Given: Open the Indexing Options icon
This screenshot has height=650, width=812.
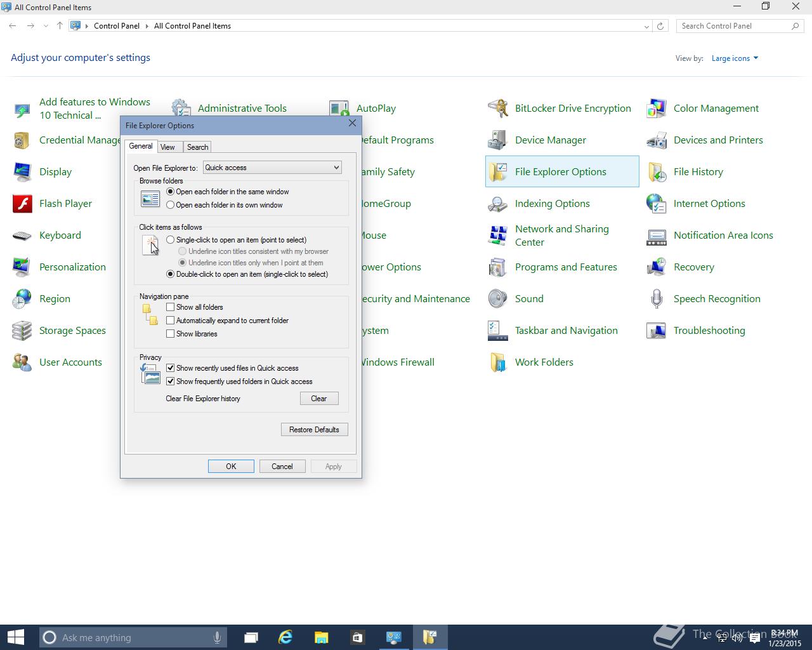Looking at the screenshot, I should (497, 203).
